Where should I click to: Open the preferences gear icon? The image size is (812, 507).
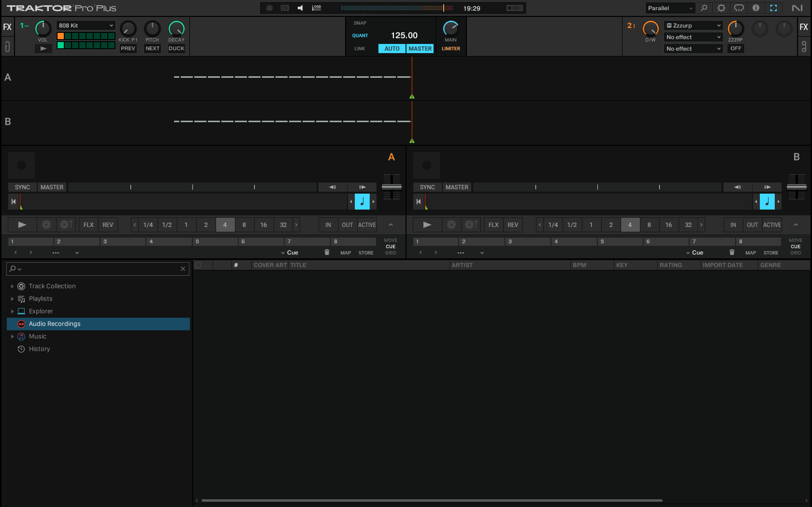click(721, 8)
